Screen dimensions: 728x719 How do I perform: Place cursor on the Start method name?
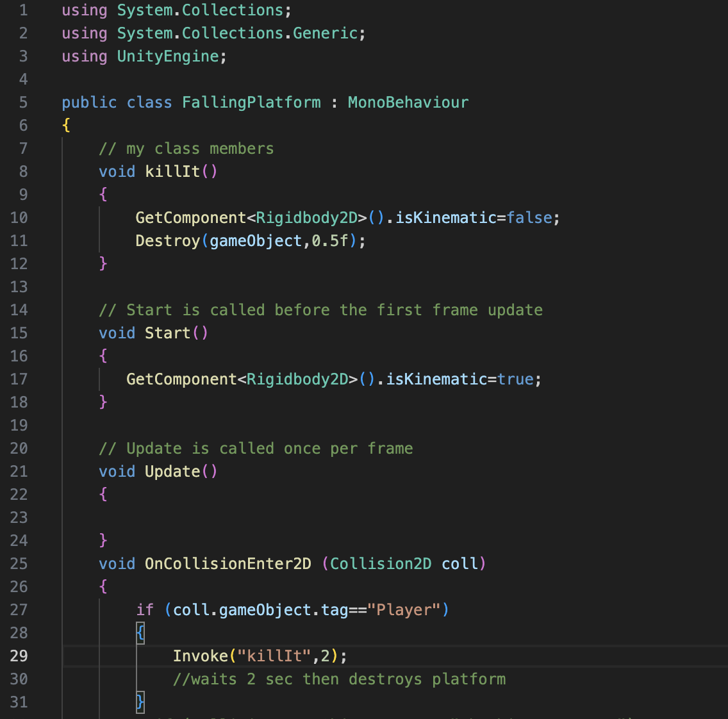(167, 333)
